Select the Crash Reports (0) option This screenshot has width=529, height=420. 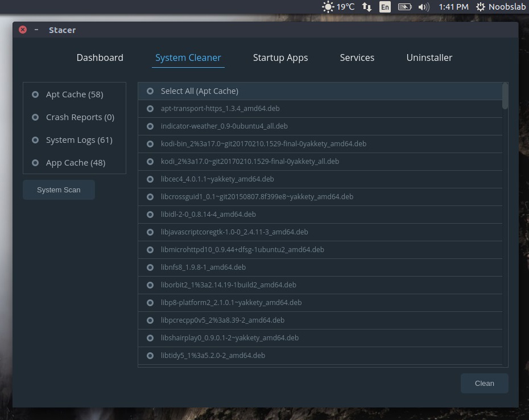click(35, 117)
